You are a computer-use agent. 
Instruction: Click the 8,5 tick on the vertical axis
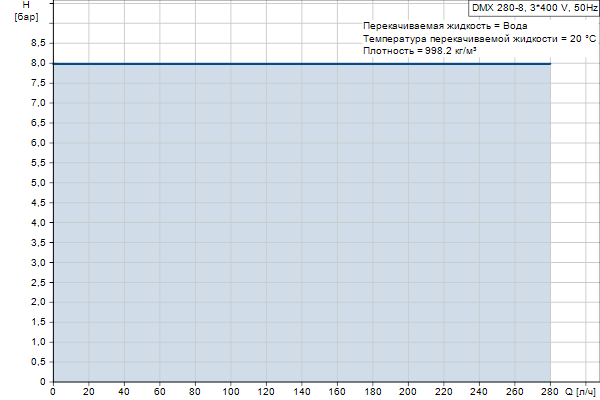38,43
